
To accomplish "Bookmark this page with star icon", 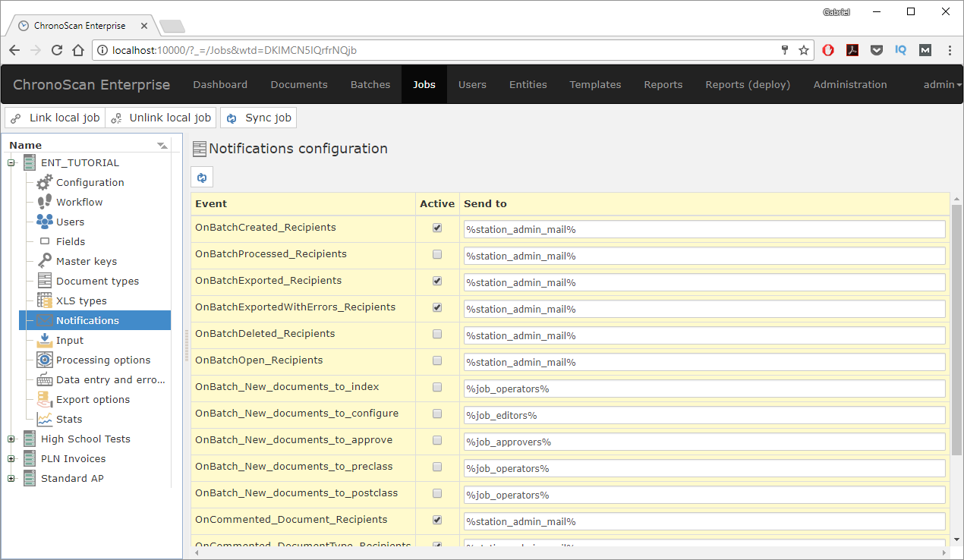I will [x=804, y=50].
